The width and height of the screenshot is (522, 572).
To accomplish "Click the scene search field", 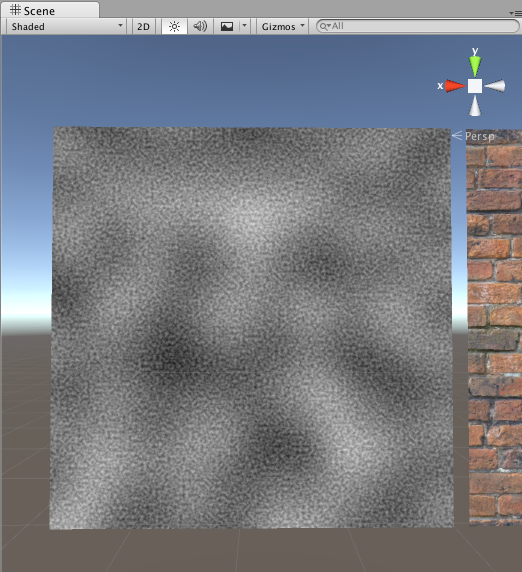I will (x=418, y=26).
